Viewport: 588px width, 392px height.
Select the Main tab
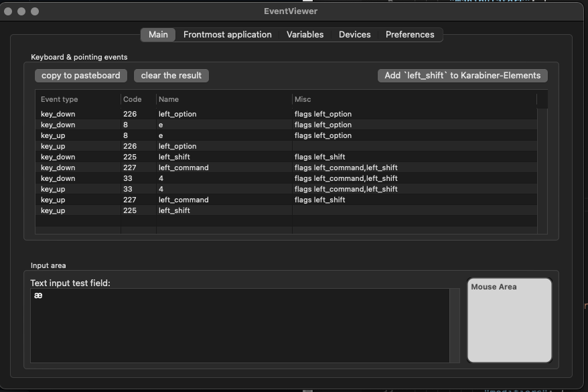point(157,34)
